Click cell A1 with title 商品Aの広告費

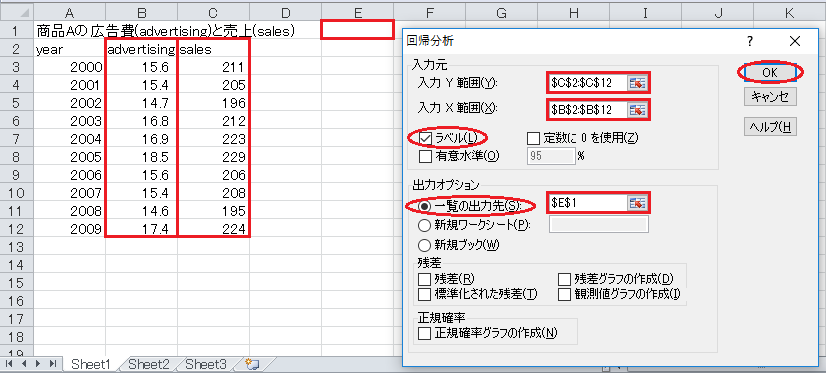pyautogui.click(x=69, y=31)
